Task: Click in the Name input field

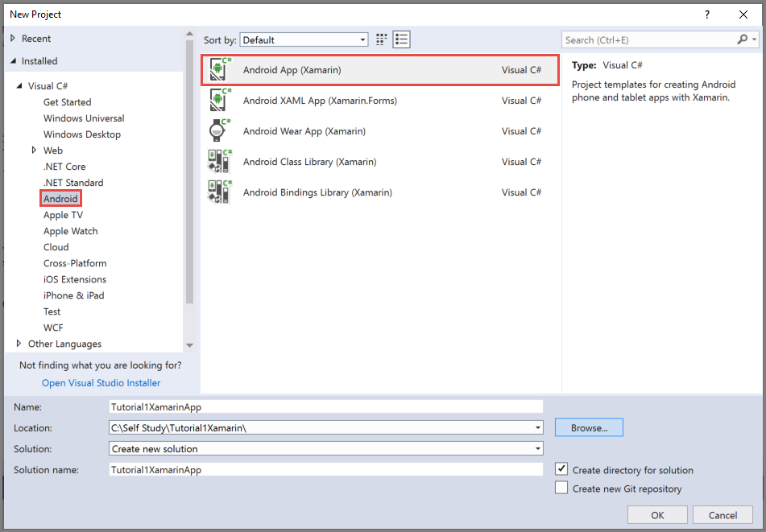Action: click(x=326, y=406)
